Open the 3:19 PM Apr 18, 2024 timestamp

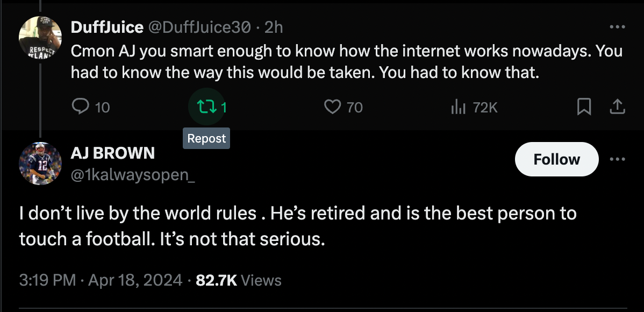pyautogui.click(x=101, y=280)
